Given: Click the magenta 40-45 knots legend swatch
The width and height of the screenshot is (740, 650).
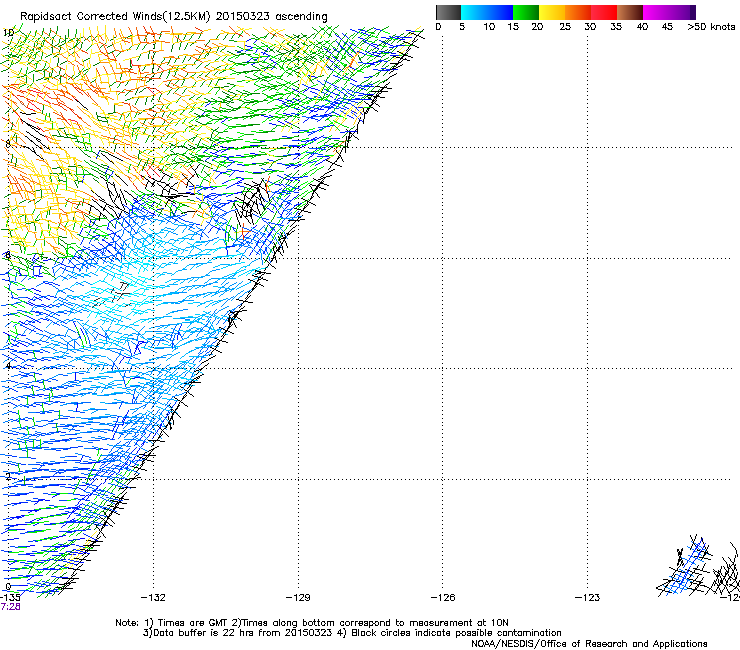Looking at the screenshot, I should click(656, 12).
